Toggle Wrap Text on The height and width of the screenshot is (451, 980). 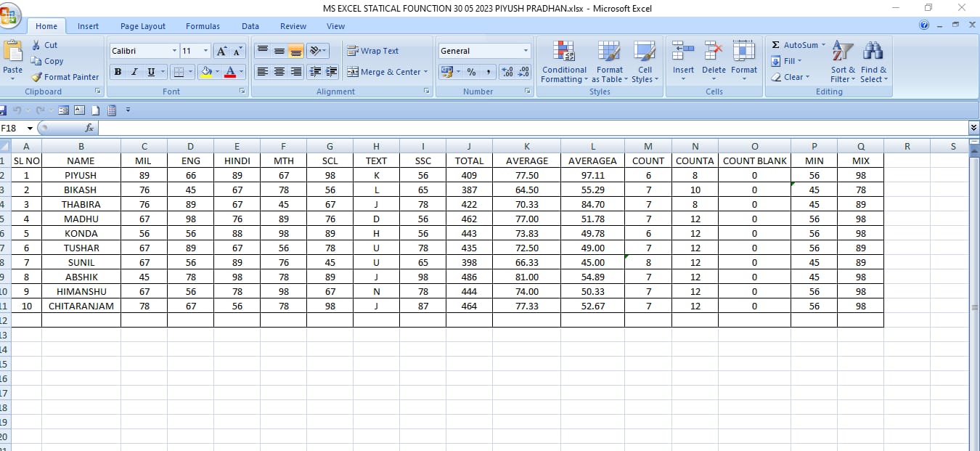[373, 51]
